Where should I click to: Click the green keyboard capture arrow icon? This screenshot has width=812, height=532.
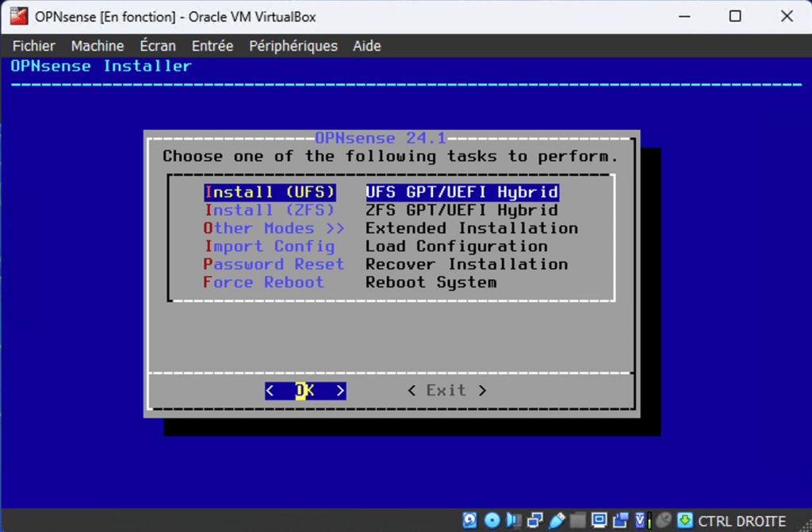pos(684,520)
